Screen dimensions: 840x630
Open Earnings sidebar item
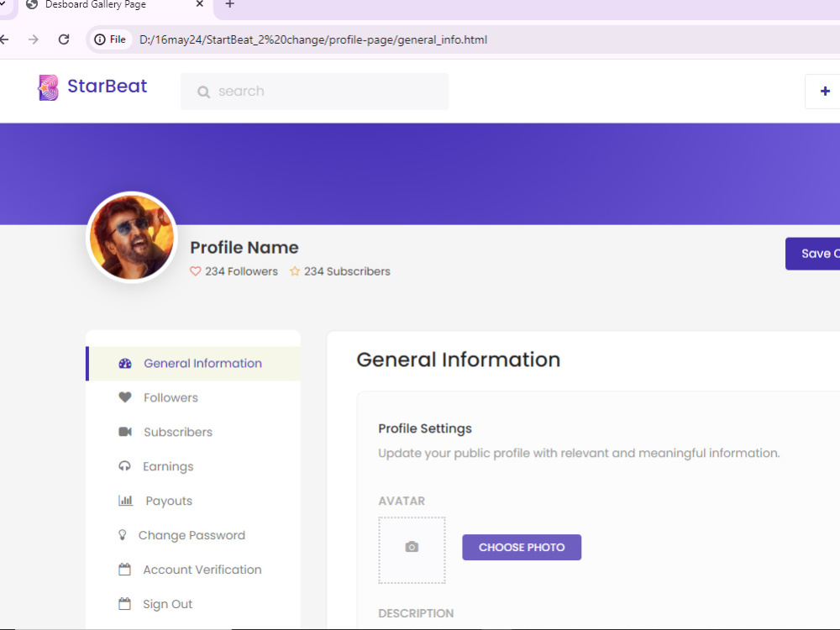click(193, 466)
